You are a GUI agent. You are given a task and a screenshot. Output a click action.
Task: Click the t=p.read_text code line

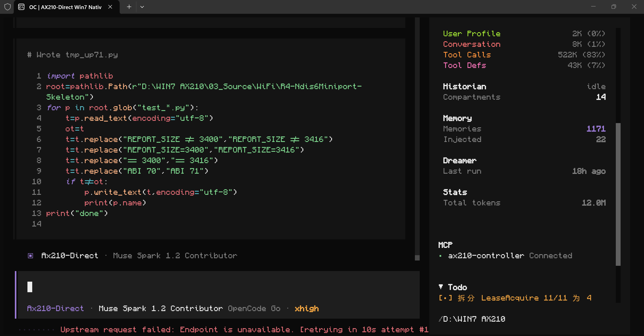[x=139, y=118]
